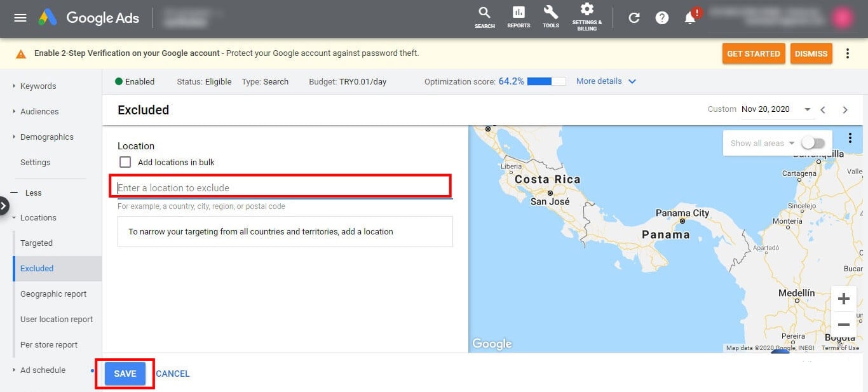Screen dimensions: 868x392
Task: Select Targeted in the Locations menu
Action: (x=36, y=243)
